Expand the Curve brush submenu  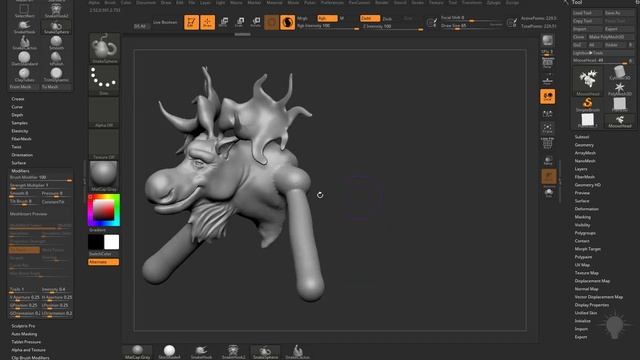point(17,107)
